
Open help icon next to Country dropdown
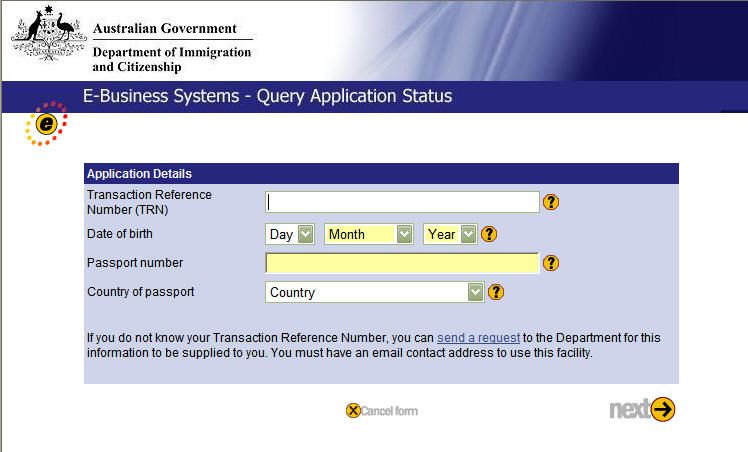point(496,292)
